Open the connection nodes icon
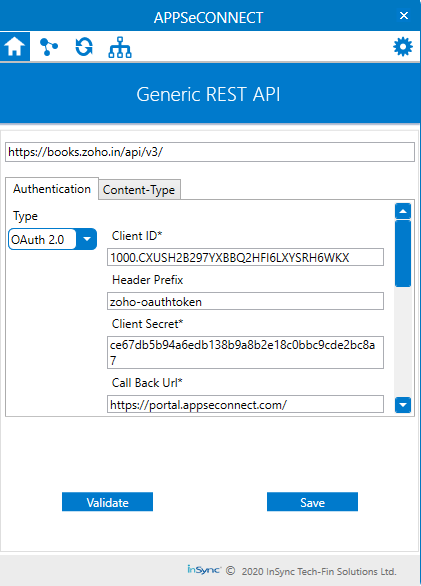 coord(49,47)
